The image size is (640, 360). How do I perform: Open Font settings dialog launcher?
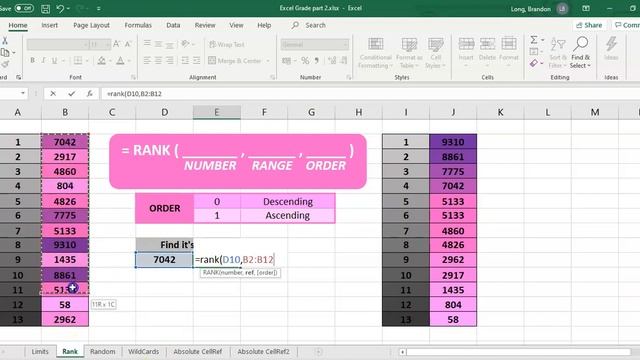coord(133,77)
